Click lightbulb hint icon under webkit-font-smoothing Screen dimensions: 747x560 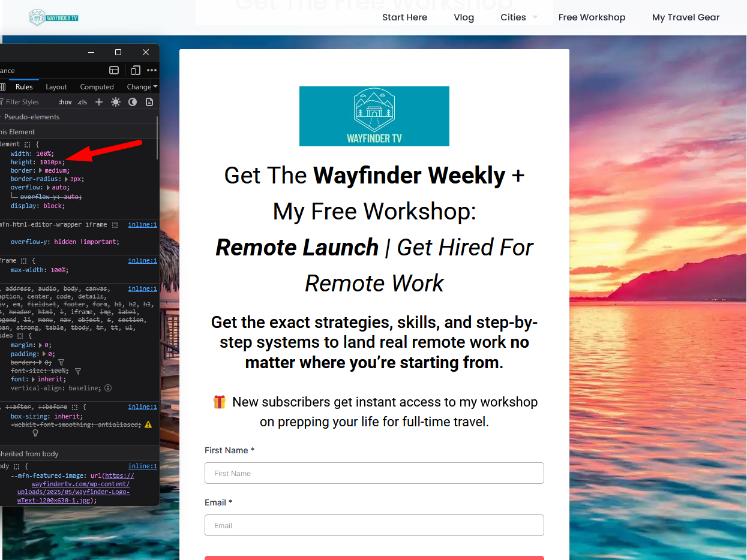point(35,433)
